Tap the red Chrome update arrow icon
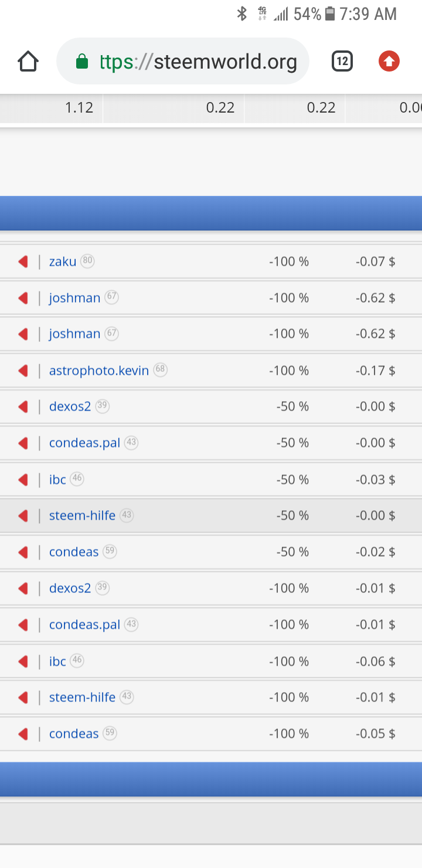Image resolution: width=422 pixels, height=868 pixels. click(x=389, y=61)
